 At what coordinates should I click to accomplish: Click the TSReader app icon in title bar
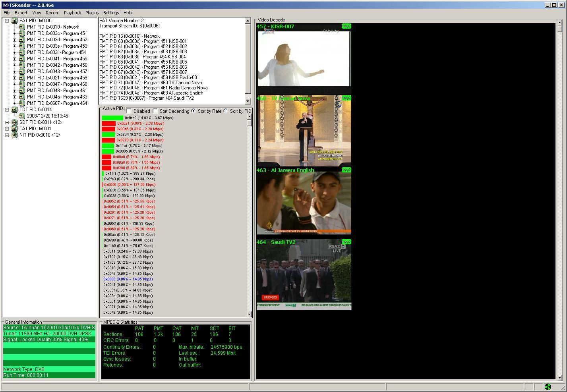tap(5, 5)
